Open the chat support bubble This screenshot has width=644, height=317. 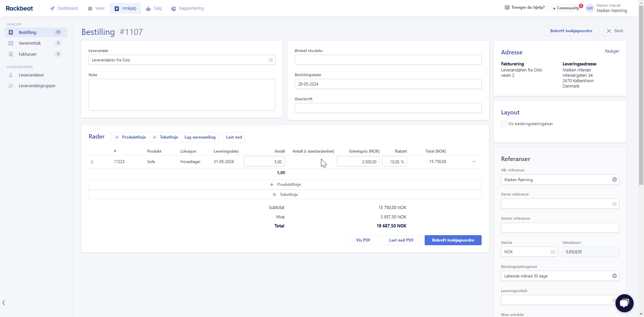(624, 303)
